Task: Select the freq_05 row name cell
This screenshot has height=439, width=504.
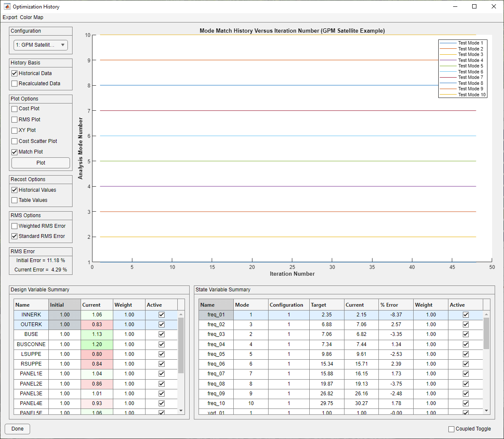Action: 216,354
